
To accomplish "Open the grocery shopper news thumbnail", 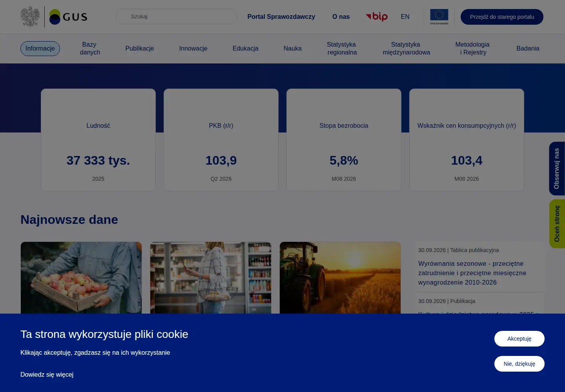I will 211,278.
